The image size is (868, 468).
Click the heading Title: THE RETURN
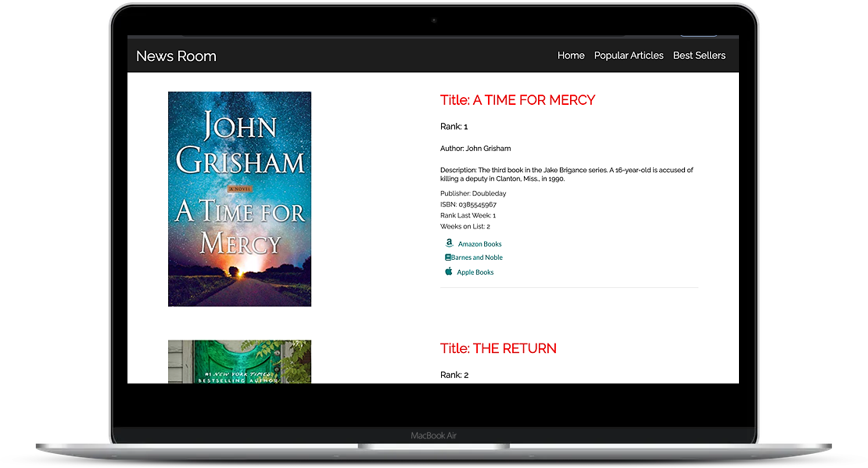498,349
